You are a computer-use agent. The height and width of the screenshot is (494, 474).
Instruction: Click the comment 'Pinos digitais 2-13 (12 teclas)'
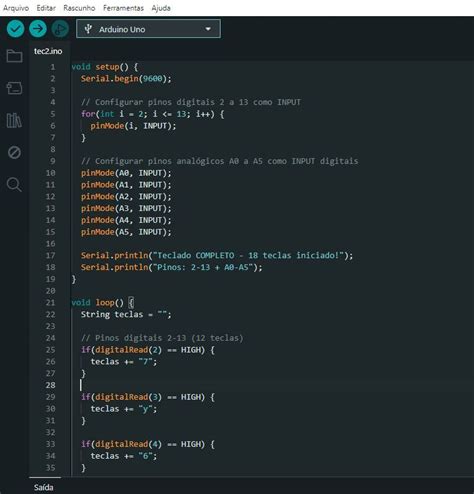tap(162, 338)
